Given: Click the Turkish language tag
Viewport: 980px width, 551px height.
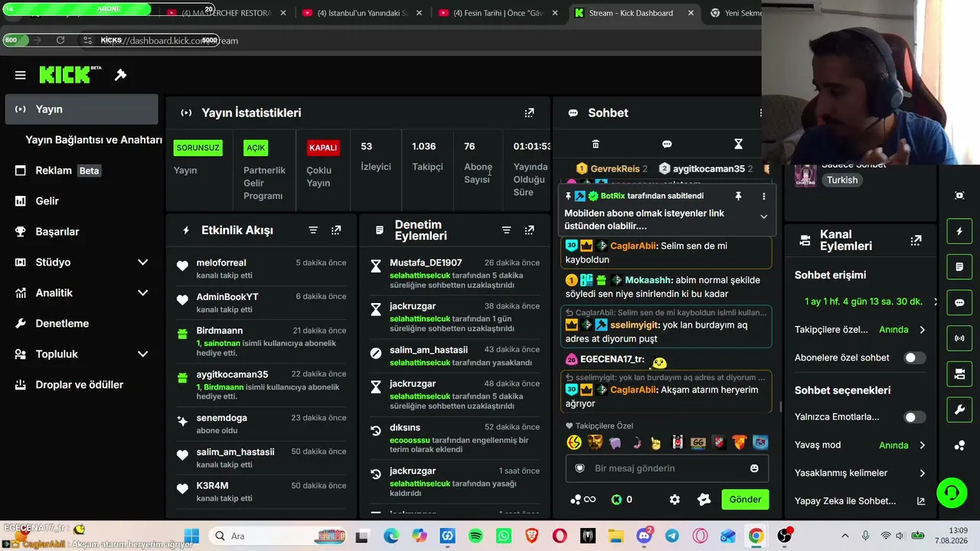Looking at the screenshot, I should (842, 180).
